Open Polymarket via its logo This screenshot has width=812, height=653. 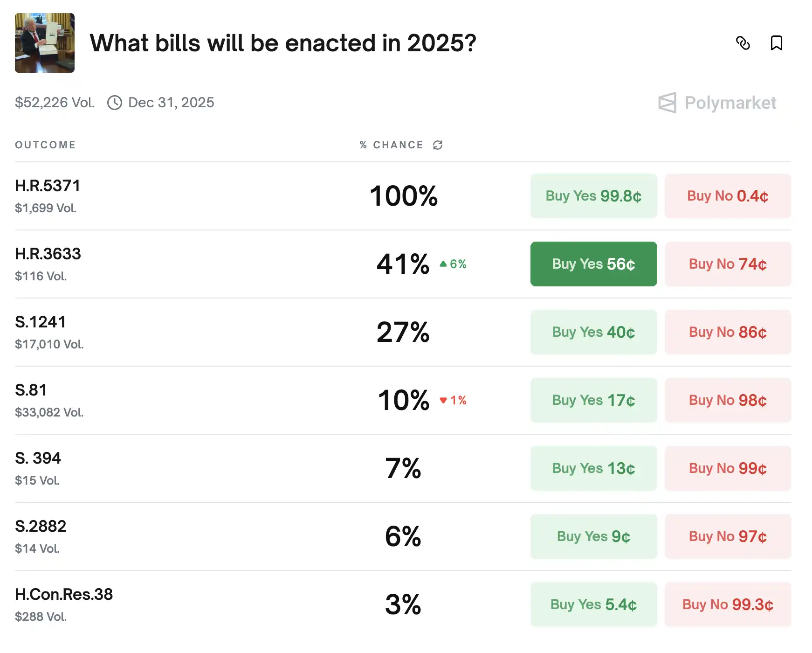(716, 102)
